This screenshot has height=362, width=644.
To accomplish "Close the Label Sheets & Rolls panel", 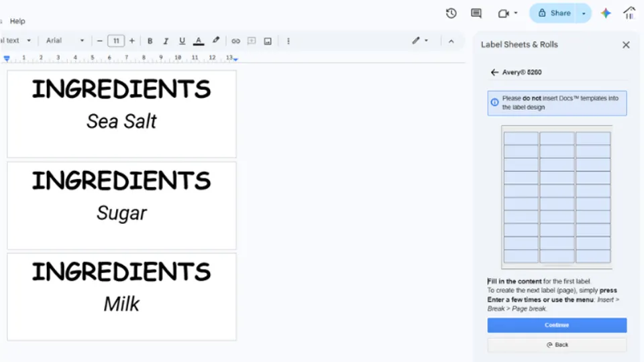I will tap(626, 45).
